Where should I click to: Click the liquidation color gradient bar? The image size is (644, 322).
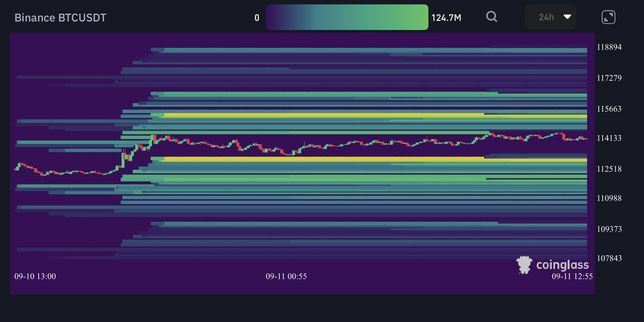coord(347,17)
